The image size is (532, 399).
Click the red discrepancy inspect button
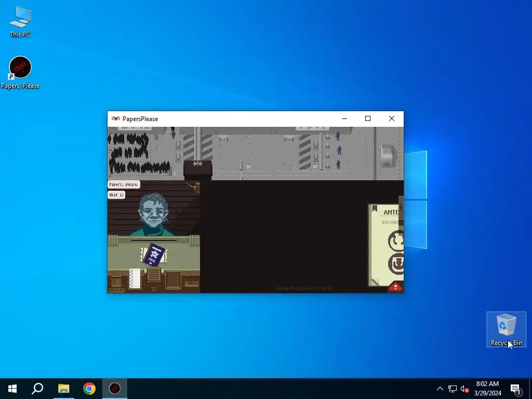tap(395, 287)
